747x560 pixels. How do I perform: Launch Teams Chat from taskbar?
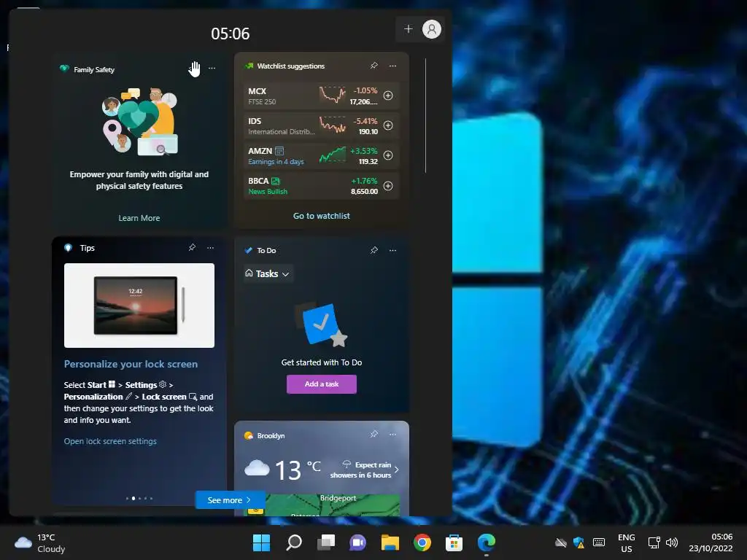[357, 542]
